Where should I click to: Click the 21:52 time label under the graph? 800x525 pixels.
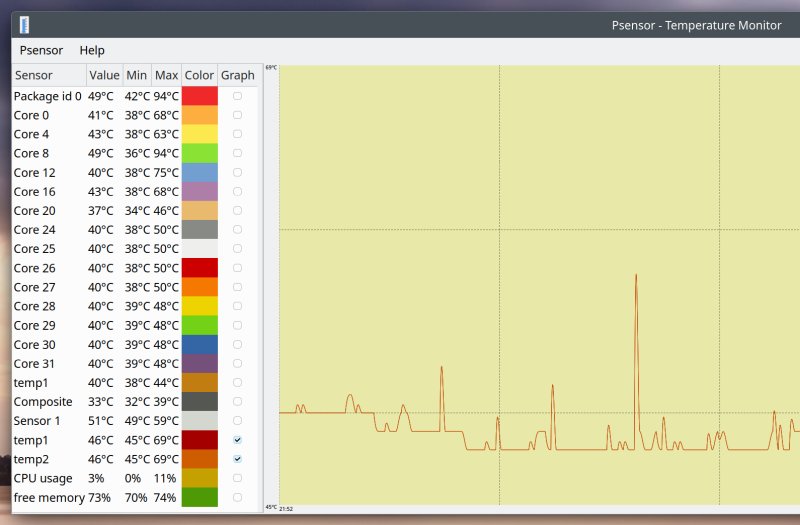[x=286, y=509]
